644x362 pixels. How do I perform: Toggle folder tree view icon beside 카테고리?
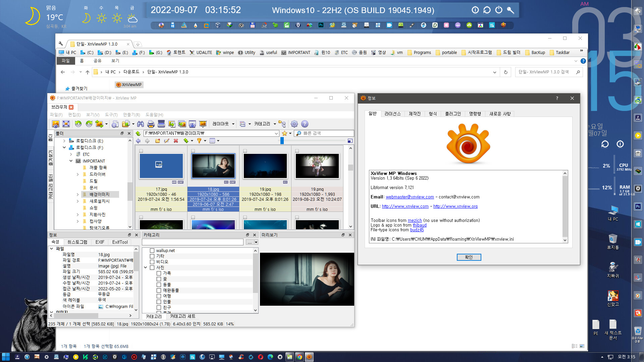[x=282, y=124]
